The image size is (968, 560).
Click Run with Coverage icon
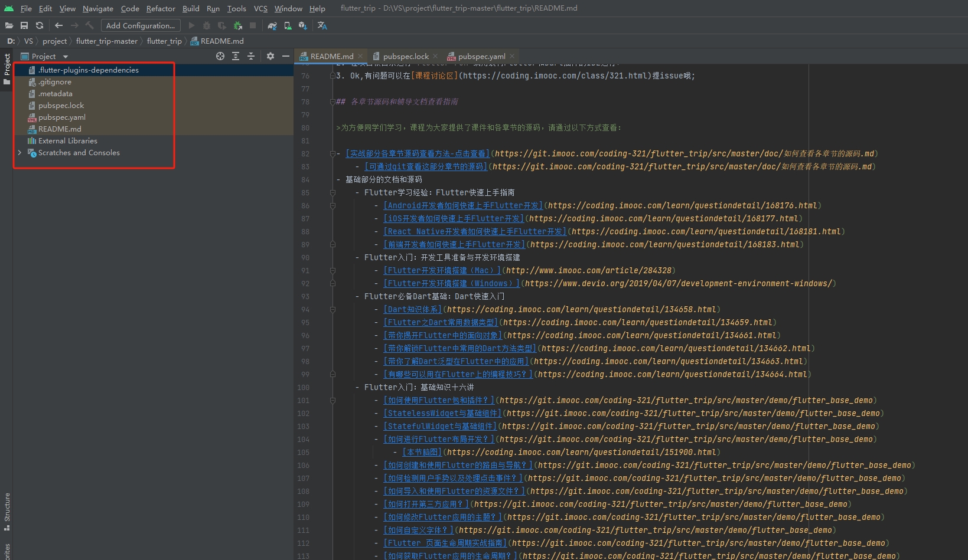pyautogui.click(x=222, y=25)
